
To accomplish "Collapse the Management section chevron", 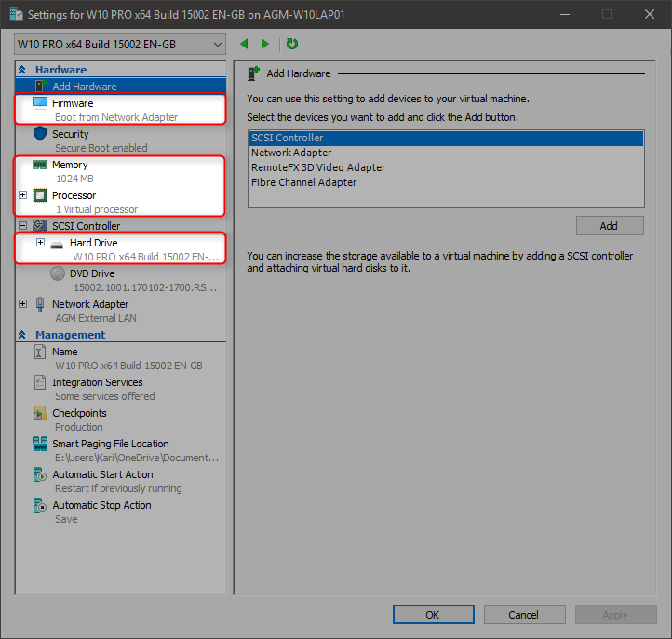I will point(22,335).
